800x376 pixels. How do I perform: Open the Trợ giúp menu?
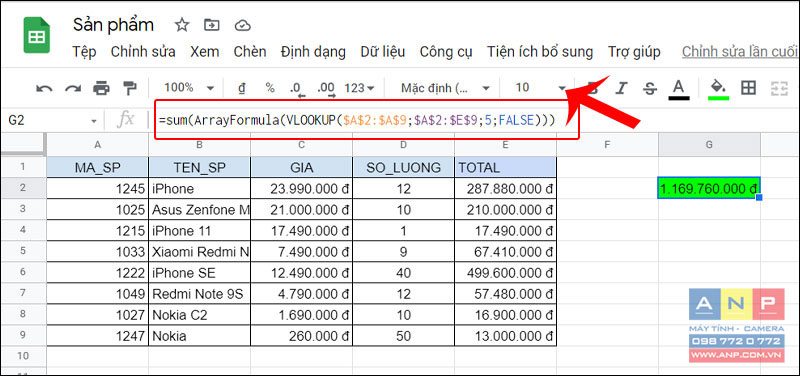click(634, 52)
